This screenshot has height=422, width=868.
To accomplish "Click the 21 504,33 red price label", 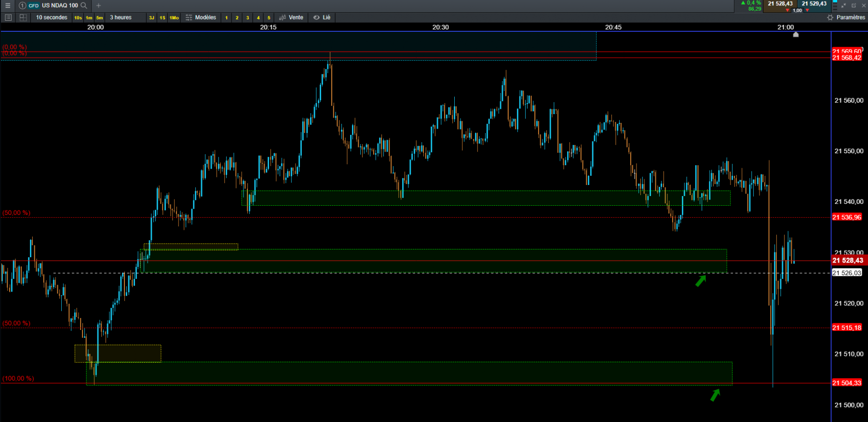I will 847,383.
